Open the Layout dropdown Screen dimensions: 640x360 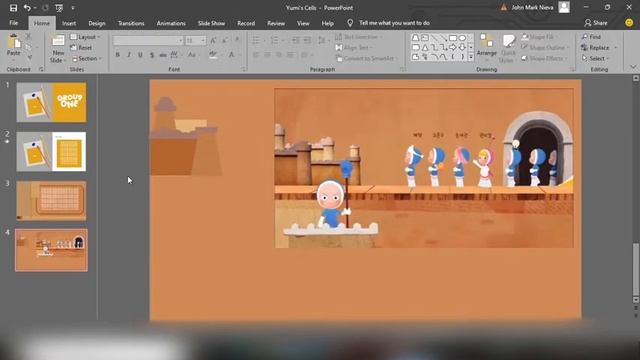coord(85,37)
